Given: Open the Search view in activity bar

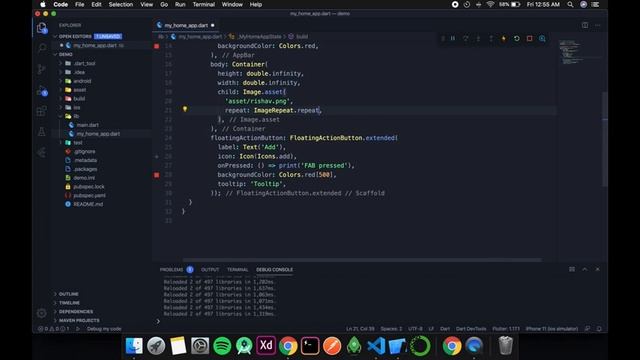Looking at the screenshot, I should click(x=42, y=48).
